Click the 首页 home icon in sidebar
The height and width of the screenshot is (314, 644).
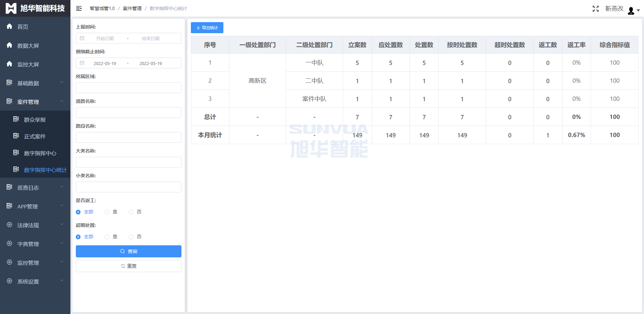[x=9, y=26]
